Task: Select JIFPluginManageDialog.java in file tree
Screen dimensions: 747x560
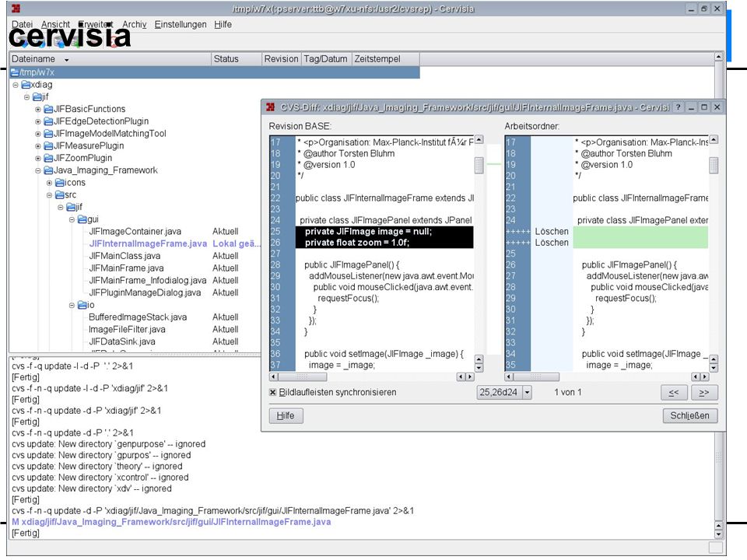Action: (x=145, y=293)
